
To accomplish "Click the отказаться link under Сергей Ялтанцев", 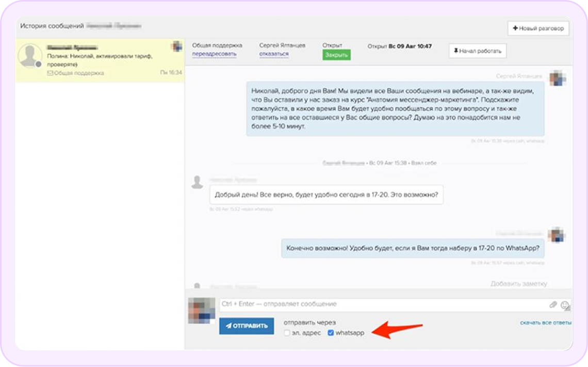I will [x=274, y=54].
